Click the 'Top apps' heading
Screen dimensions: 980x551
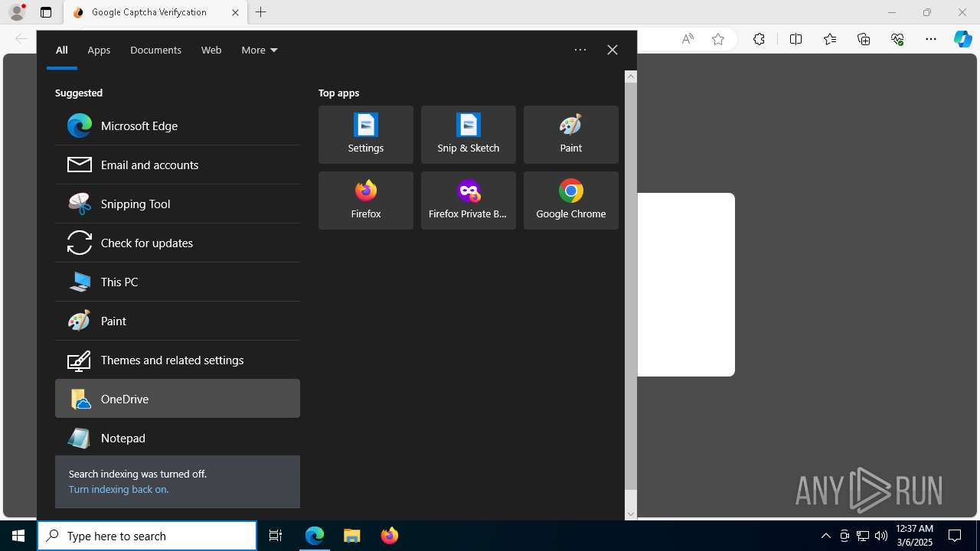[338, 93]
